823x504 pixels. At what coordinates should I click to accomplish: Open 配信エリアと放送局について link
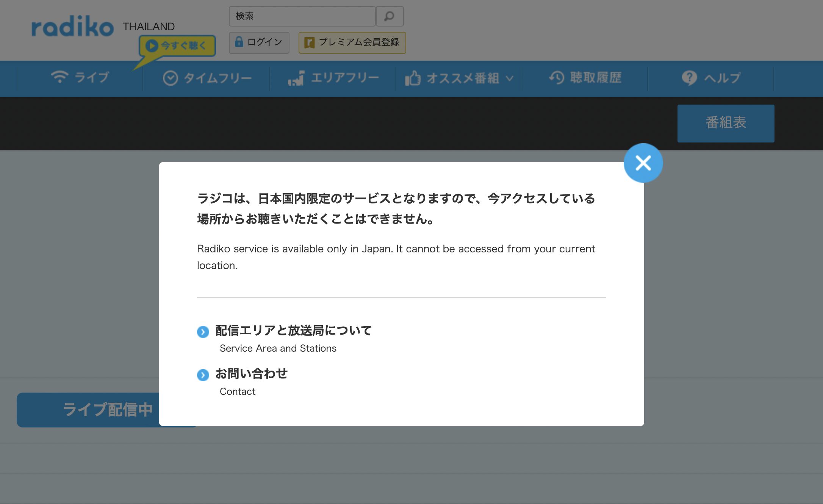pos(294,330)
